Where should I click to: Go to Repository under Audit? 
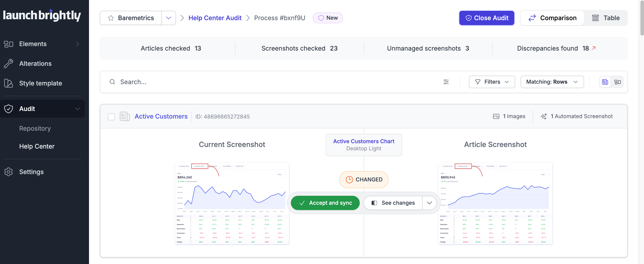pos(35,128)
